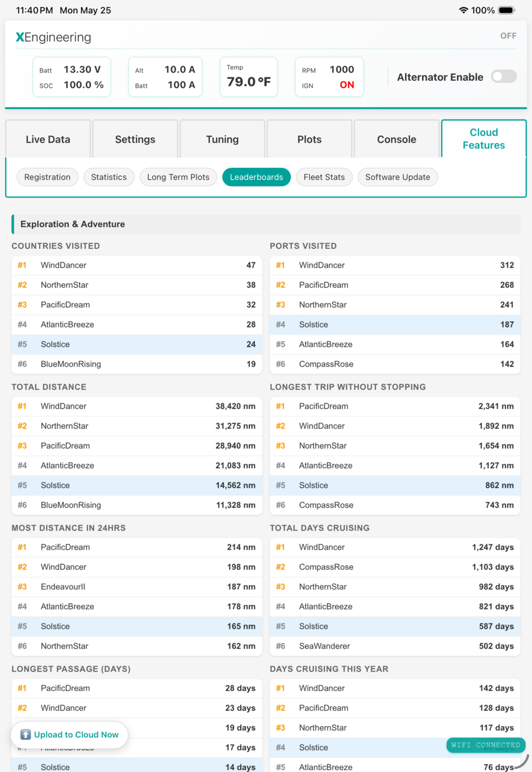
Task: Select the Cloud Features tab
Action: (484, 139)
